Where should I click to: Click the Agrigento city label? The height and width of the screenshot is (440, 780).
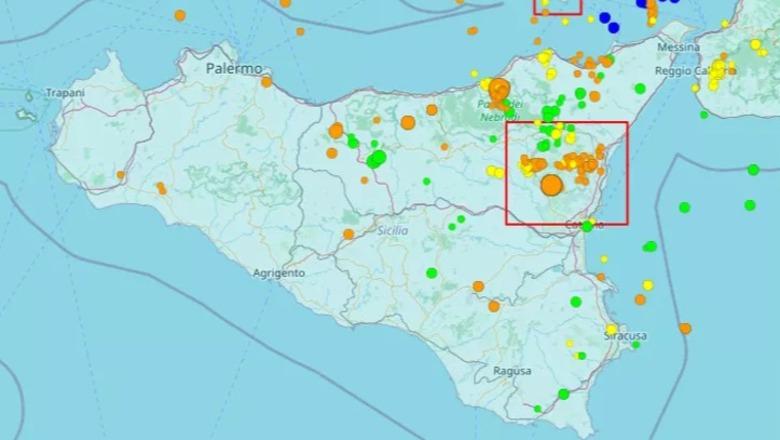[x=278, y=273]
